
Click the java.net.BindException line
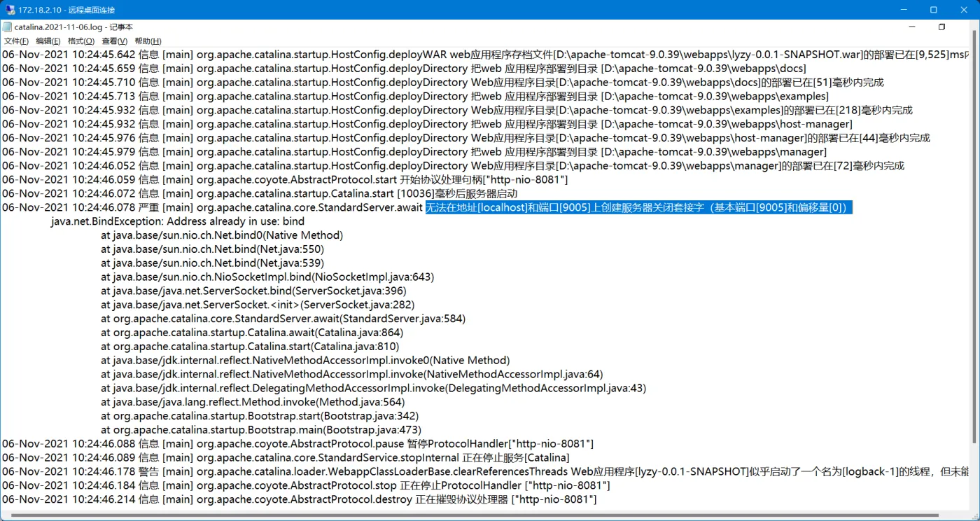[178, 221]
